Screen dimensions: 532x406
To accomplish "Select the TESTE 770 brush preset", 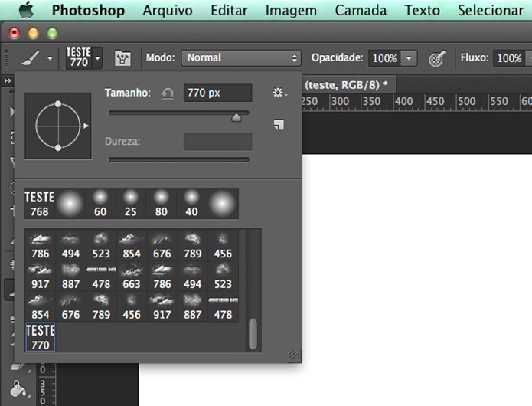I will click(40, 337).
